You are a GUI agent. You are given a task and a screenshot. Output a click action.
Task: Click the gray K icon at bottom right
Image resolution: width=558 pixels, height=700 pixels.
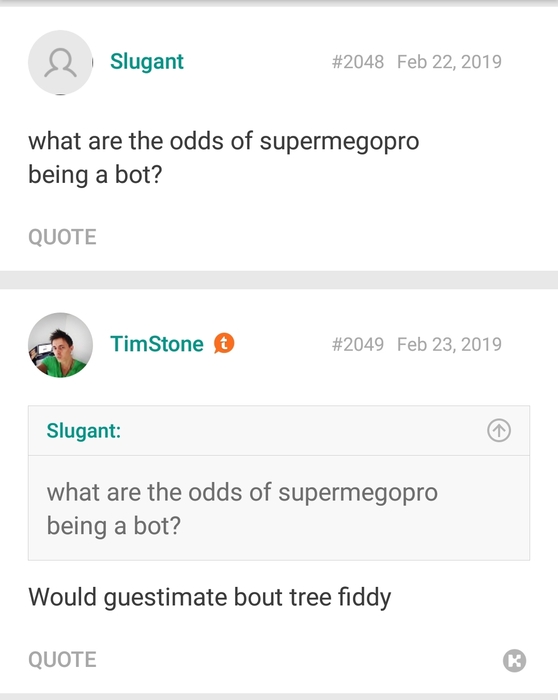pos(514,660)
